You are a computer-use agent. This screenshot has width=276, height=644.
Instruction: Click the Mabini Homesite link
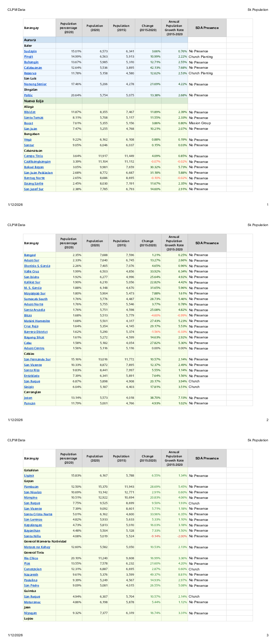click(37, 321)
